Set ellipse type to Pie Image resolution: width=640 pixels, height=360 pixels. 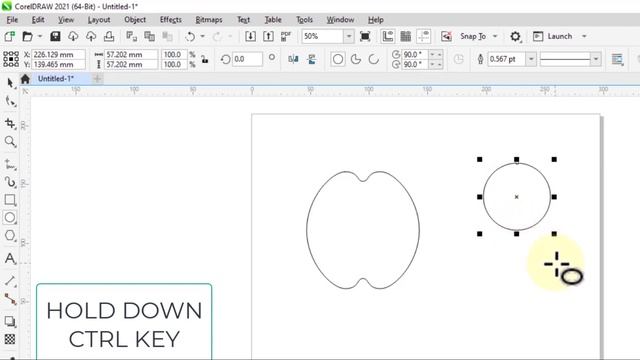356,59
